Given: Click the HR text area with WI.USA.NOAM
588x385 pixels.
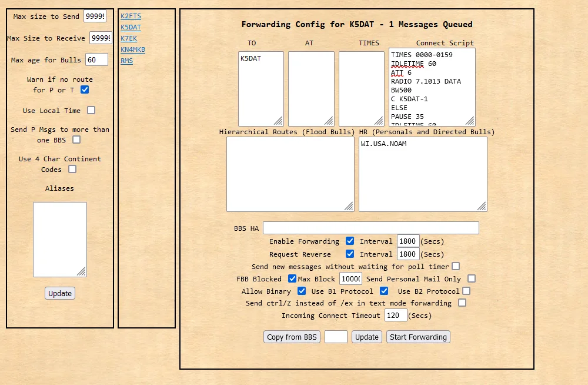Looking at the screenshot, I should [423, 174].
